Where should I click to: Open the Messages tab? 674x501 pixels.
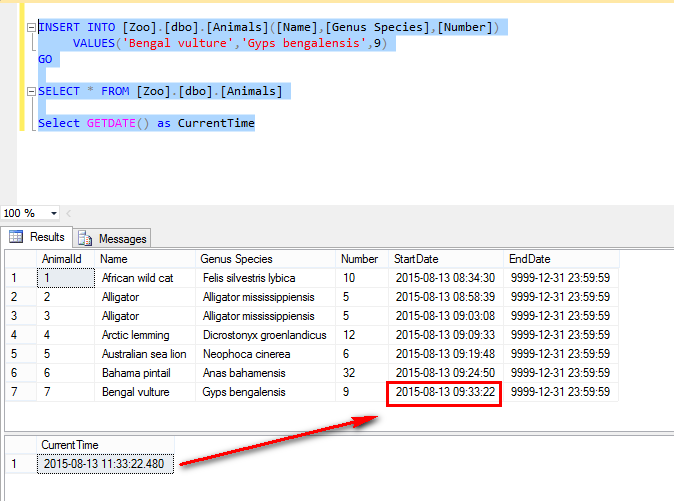pos(112,238)
